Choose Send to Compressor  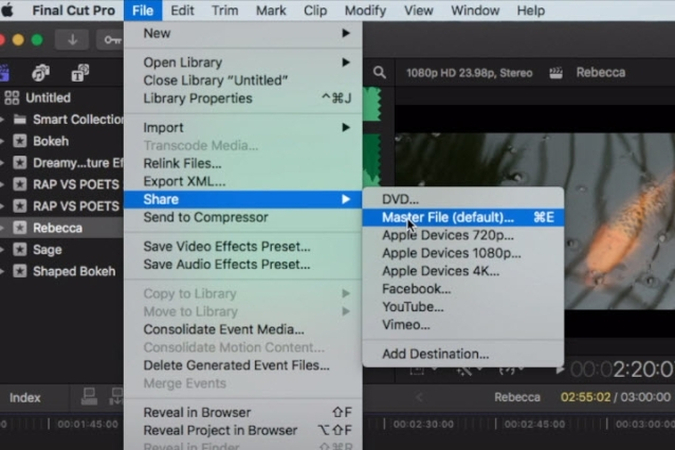tap(243, 217)
